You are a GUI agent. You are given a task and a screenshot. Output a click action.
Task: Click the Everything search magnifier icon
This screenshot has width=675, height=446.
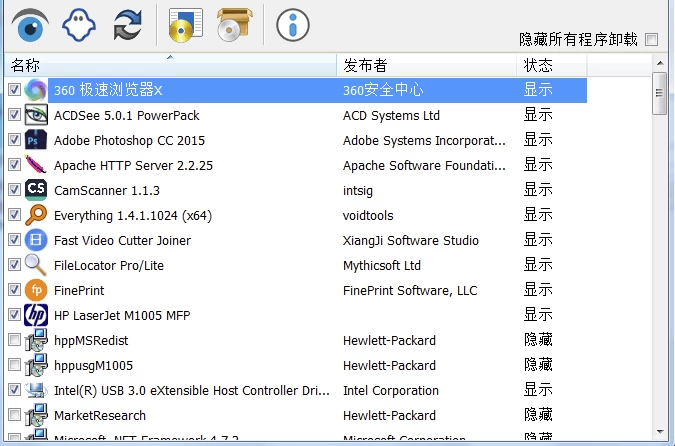tap(36, 215)
